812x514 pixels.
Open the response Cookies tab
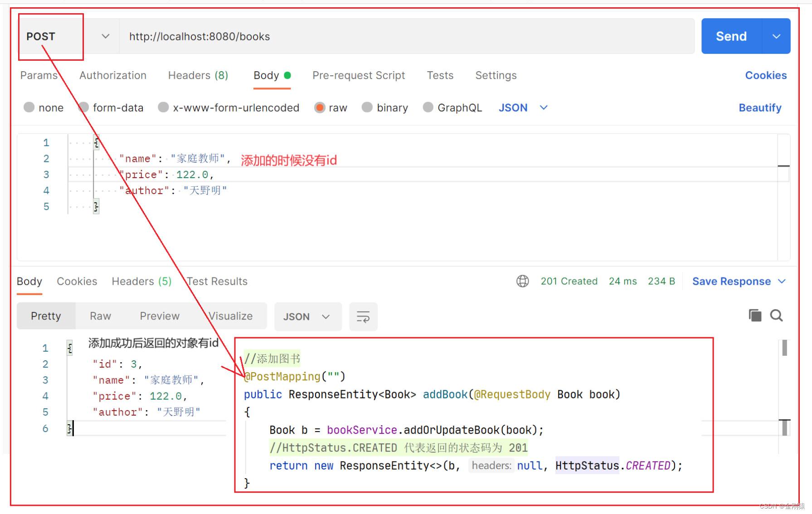click(77, 281)
